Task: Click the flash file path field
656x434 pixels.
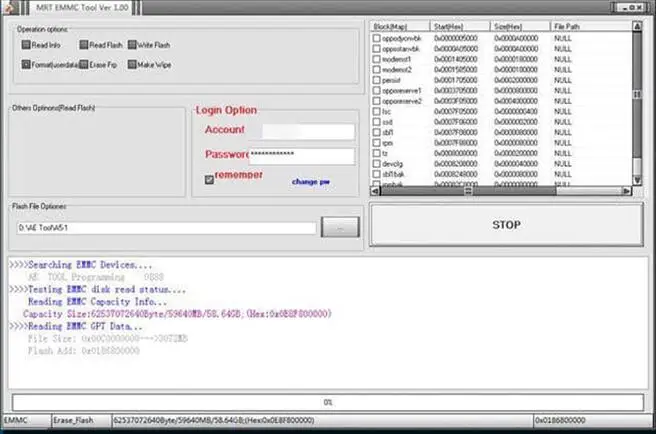Action: 167,228
